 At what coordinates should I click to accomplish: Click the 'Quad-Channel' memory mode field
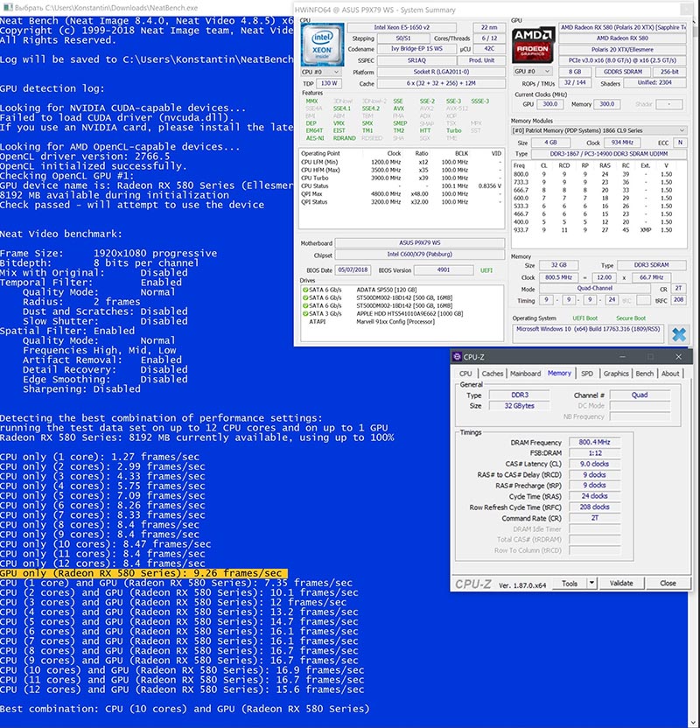pos(595,289)
